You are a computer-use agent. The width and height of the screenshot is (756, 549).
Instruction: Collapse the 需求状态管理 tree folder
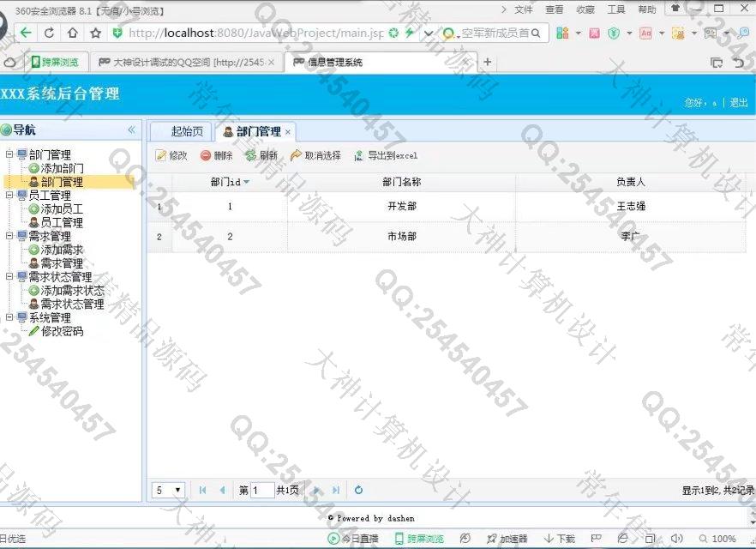(x=9, y=276)
